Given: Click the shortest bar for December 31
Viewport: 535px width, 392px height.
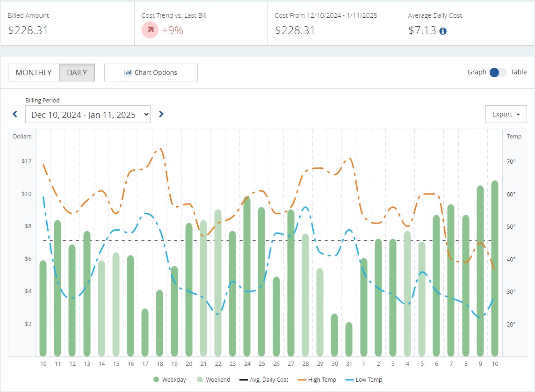Looking at the screenshot, I should [349, 339].
